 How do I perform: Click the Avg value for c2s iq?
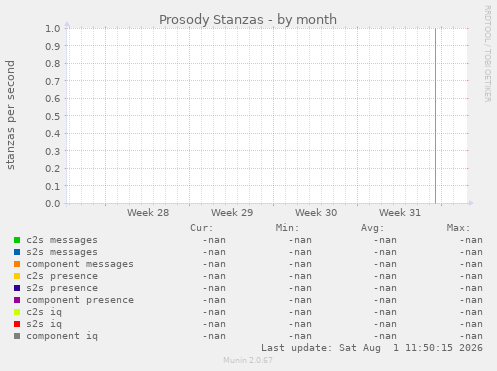point(385,312)
